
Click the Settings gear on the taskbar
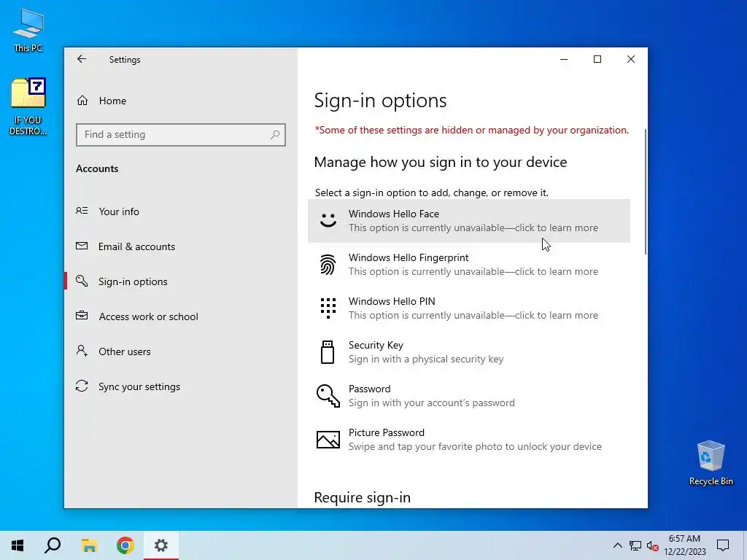[161, 545]
